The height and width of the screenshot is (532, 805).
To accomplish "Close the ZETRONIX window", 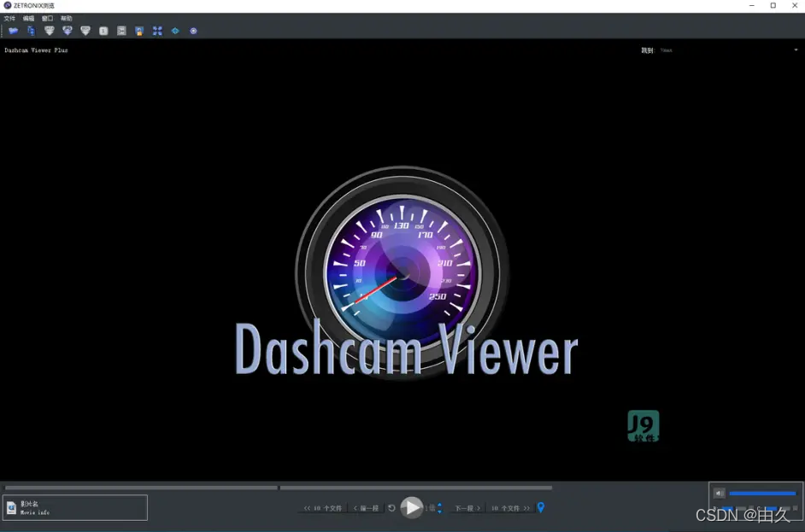I will coord(795,5).
